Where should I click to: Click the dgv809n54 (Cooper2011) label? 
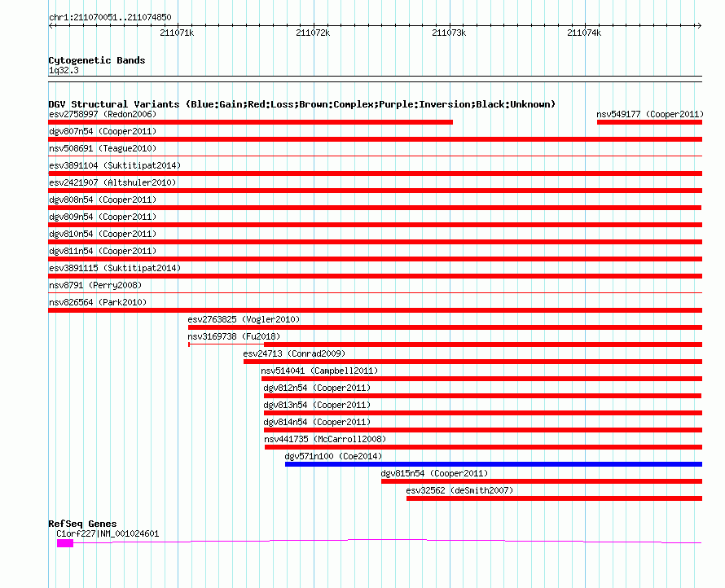103,217
